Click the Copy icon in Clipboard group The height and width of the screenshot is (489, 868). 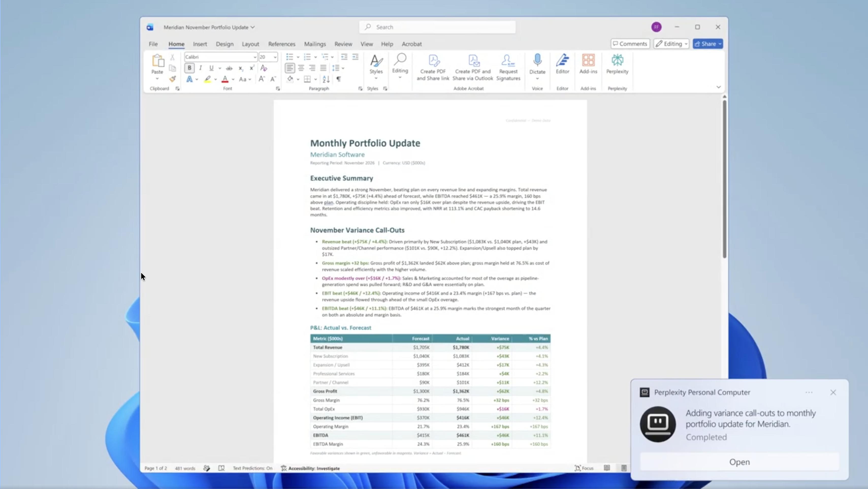tap(172, 68)
